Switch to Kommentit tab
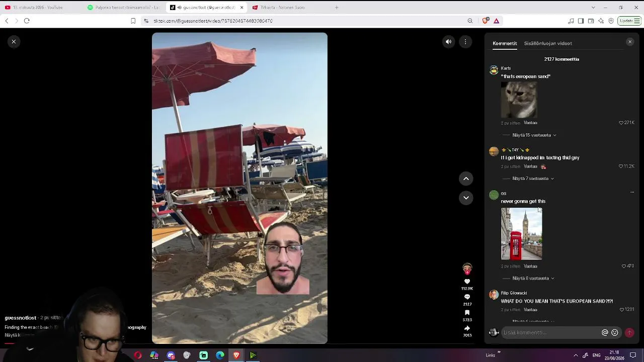 (x=505, y=43)
